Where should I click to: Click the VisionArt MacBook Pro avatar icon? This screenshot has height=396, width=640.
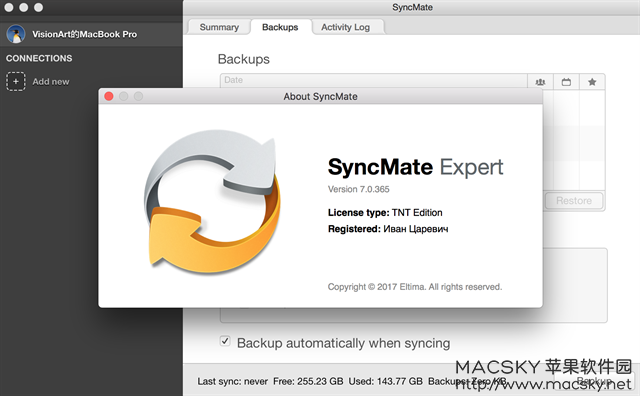(16, 34)
